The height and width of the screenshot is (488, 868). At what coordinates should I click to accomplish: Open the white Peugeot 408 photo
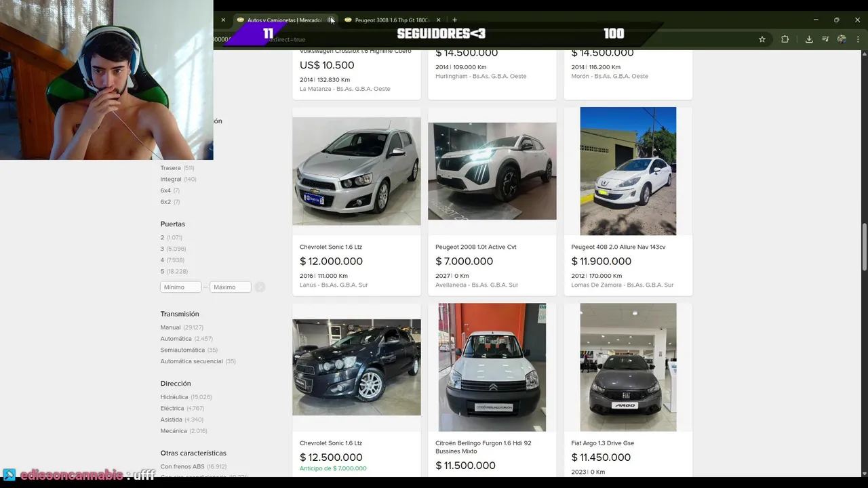click(x=628, y=171)
